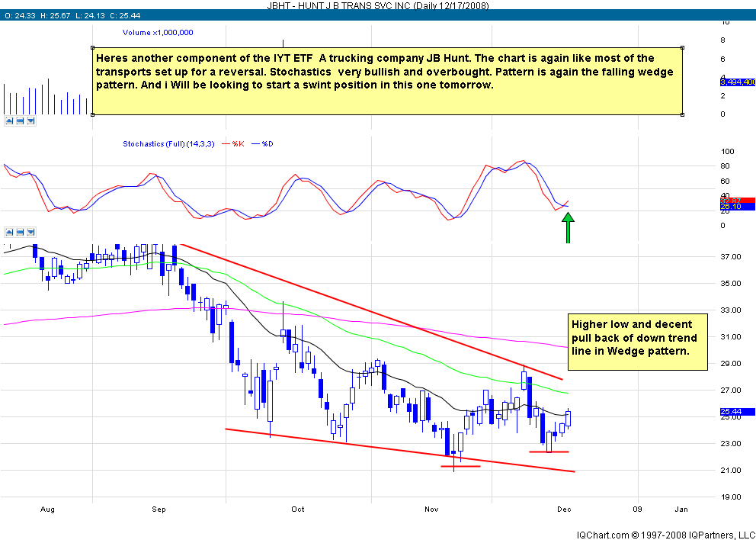The image size is (756, 540).
Task: Click the minus icon under the Stochastics pane
Action: [x=20, y=232]
